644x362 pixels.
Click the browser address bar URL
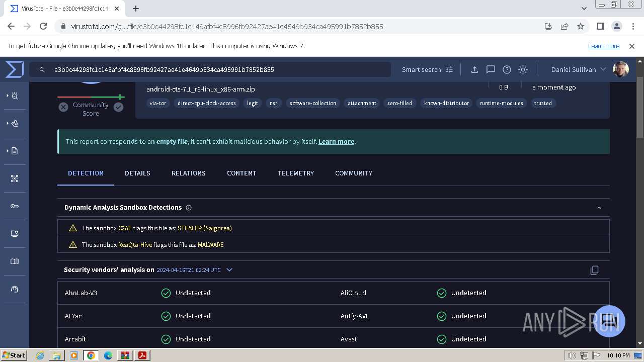227,26
